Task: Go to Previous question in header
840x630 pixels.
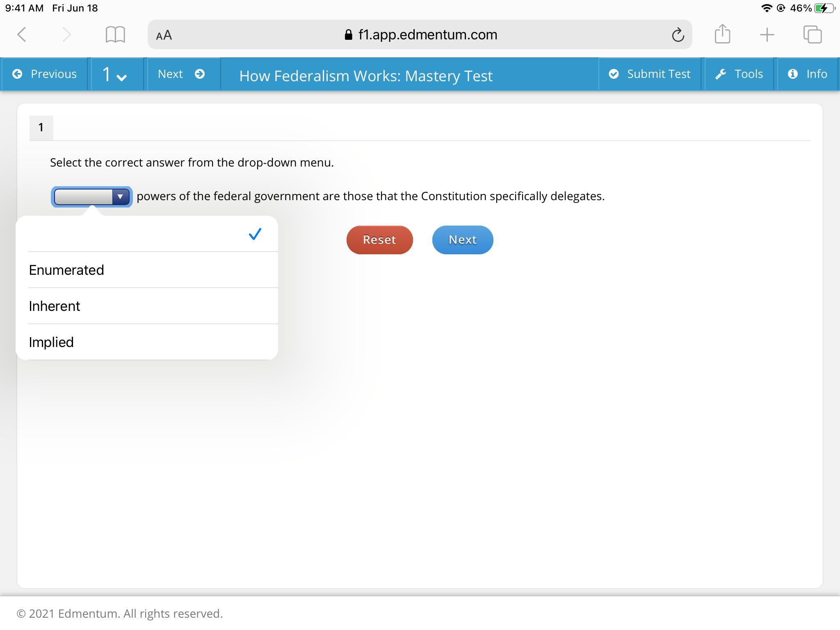Action: [x=45, y=74]
